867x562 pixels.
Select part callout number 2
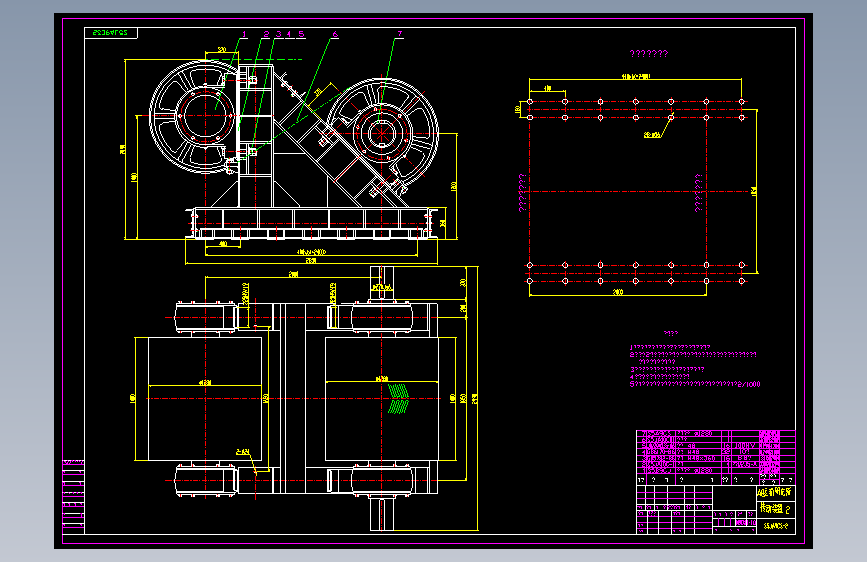coord(267,34)
